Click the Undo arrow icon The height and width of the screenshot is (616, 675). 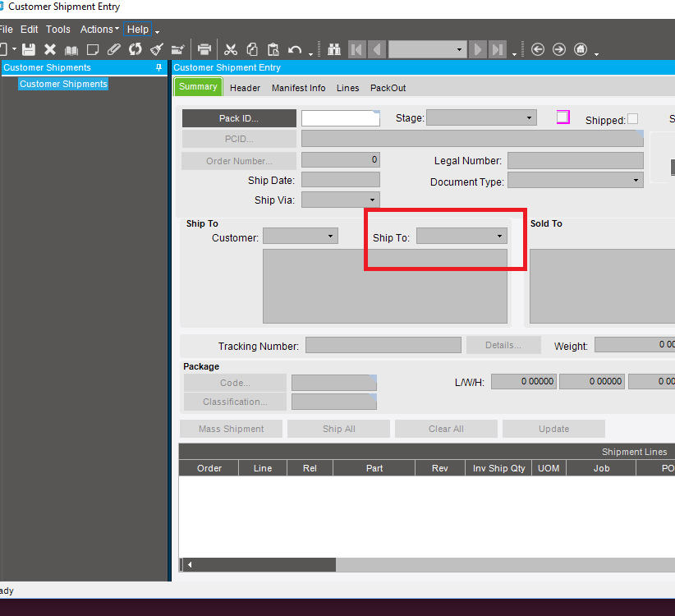pos(295,50)
